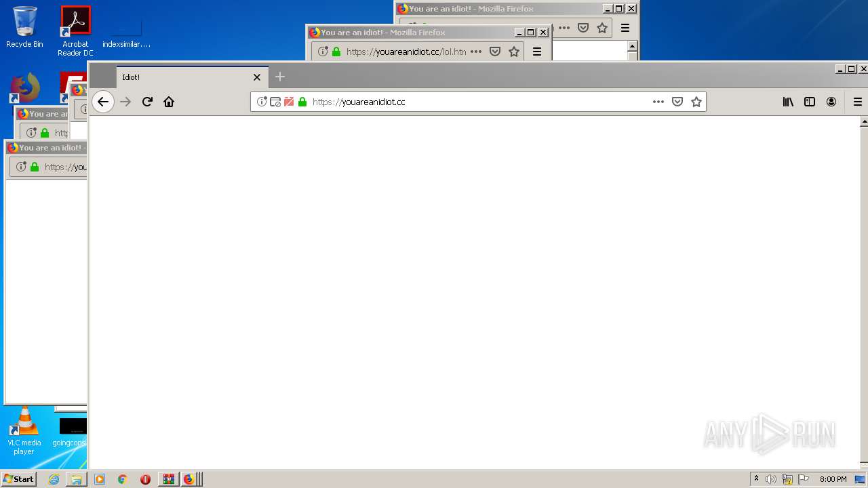Open page actions dots in topmost background popup
868x488 pixels.
pos(564,28)
